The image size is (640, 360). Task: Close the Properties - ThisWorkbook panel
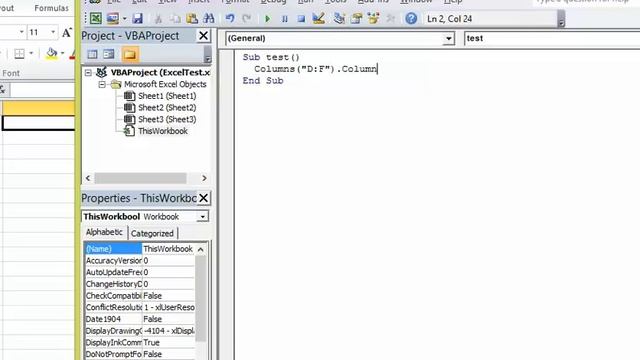(203, 198)
